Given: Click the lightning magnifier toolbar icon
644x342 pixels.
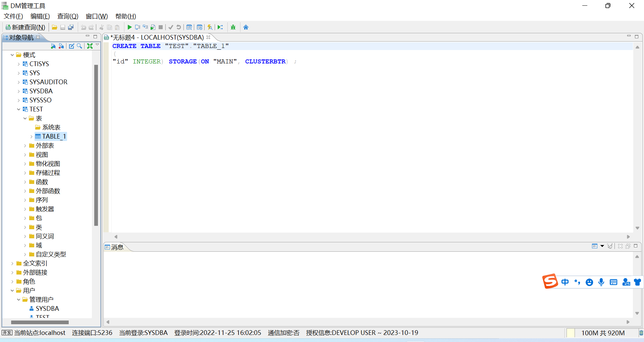Looking at the screenshot, I should [210, 27].
